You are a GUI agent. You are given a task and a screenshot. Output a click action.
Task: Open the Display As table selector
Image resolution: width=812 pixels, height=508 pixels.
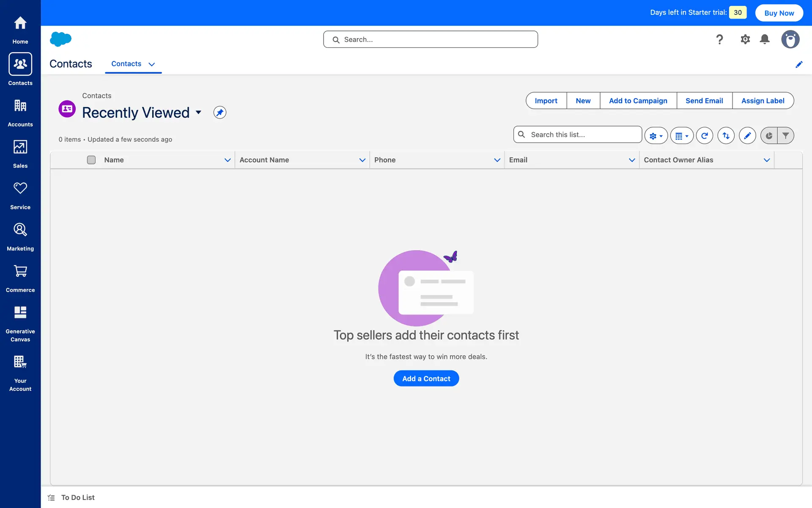tap(681, 135)
